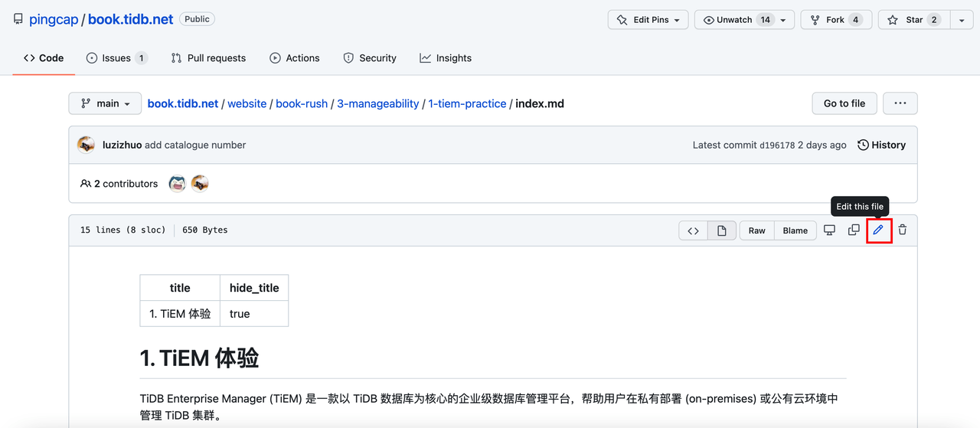Image resolution: width=980 pixels, height=428 pixels.
Task: Open the 3-manageability breadcrumb link
Action: pos(378,103)
